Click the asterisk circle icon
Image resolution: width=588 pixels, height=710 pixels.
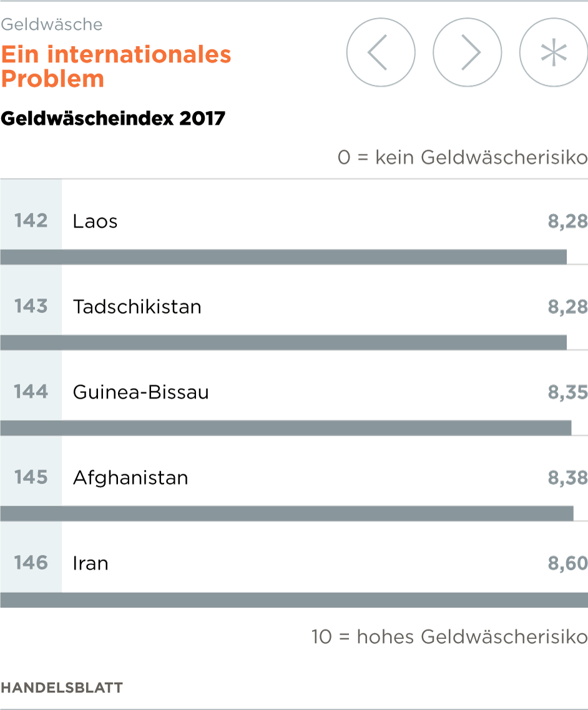pyautogui.click(x=553, y=53)
